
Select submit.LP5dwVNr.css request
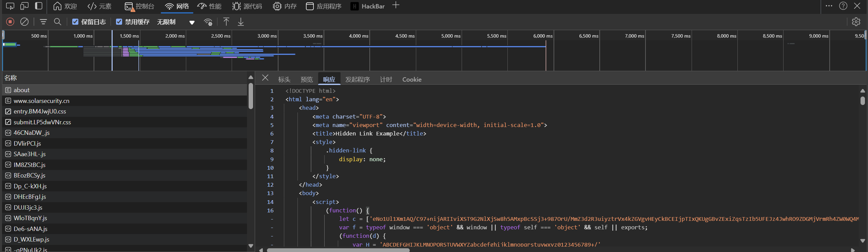[x=125, y=122]
